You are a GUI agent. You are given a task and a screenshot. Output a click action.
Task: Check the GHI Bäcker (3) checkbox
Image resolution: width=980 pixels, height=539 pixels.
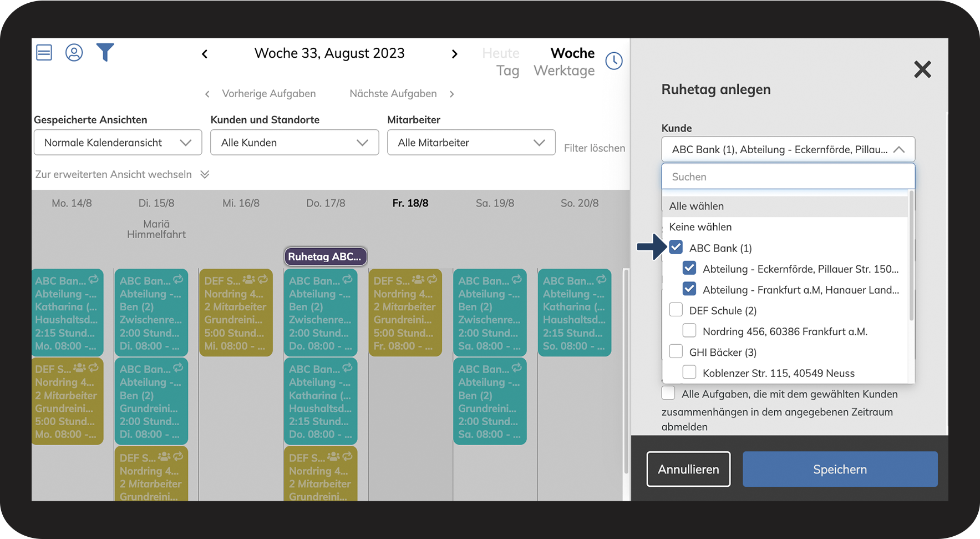(x=676, y=351)
